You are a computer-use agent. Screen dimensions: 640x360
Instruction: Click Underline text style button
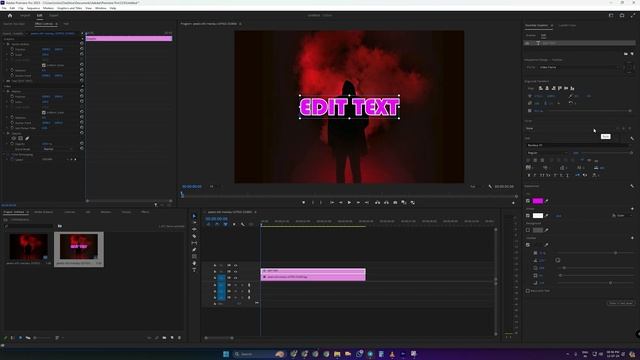(x=567, y=175)
